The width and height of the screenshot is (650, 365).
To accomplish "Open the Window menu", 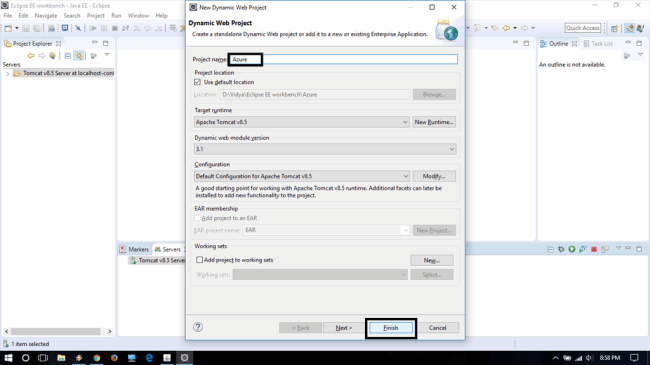I will click(x=138, y=16).
